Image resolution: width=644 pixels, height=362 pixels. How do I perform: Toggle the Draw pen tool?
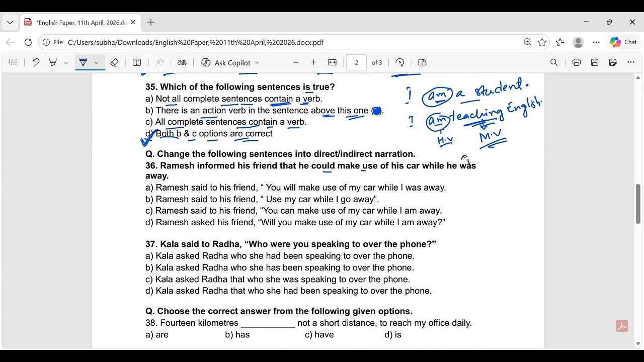[84, 62]
